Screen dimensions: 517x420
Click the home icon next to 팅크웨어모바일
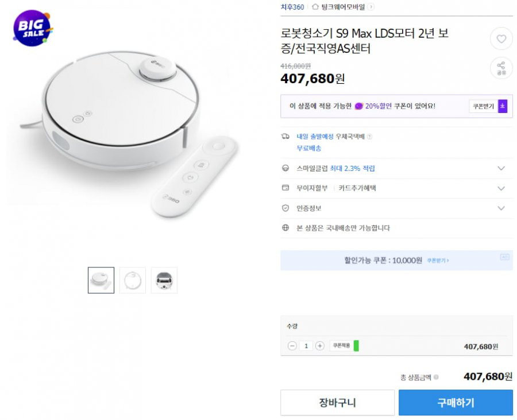[315, 6]
